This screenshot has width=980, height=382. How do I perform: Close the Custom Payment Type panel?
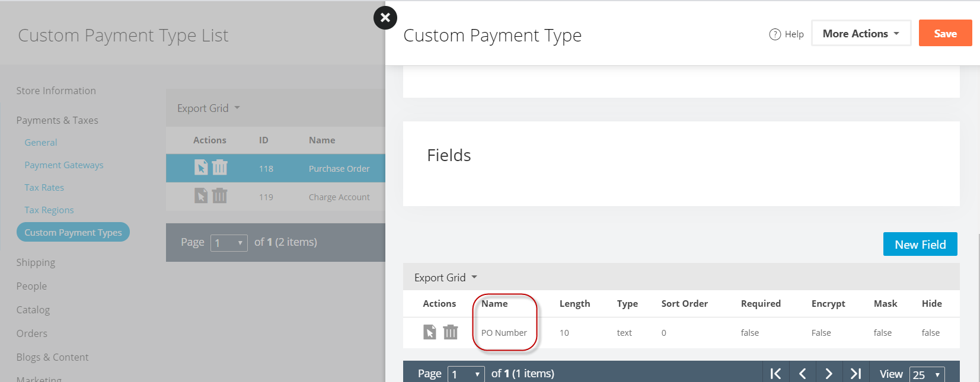tap(385, 18)
